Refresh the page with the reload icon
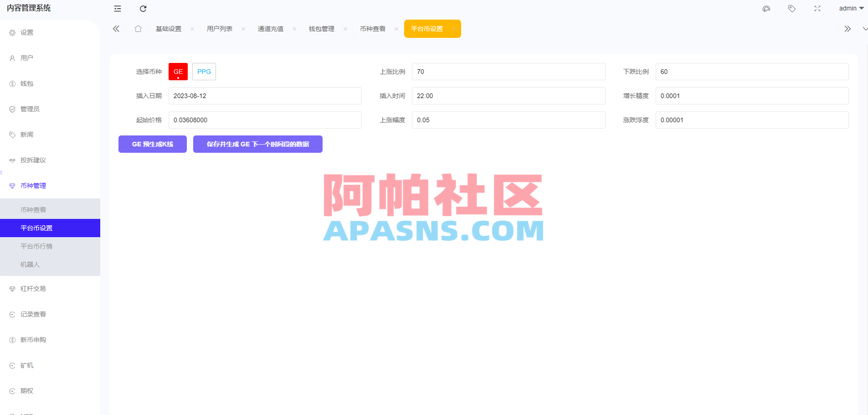The image size is (868, 415). click(143, 9)
